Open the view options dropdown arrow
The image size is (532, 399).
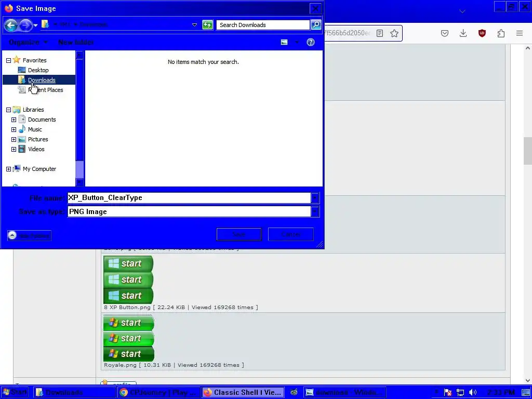297,42
